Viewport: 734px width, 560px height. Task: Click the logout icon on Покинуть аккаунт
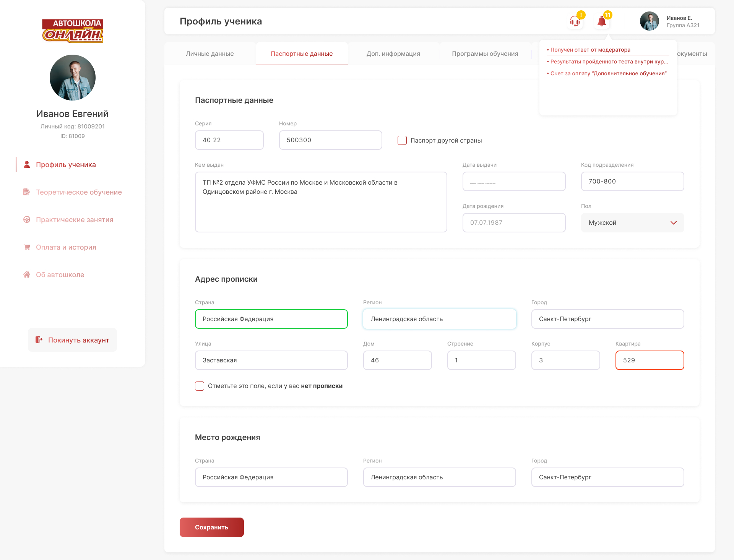coord(39,340)
